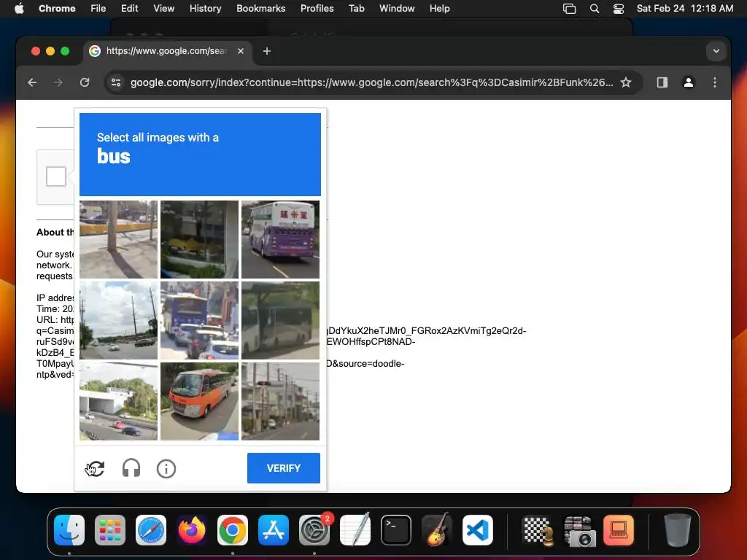747x560 pixels.
Task: Open the orange laptop app in Dock
Action: coord(619,530)
